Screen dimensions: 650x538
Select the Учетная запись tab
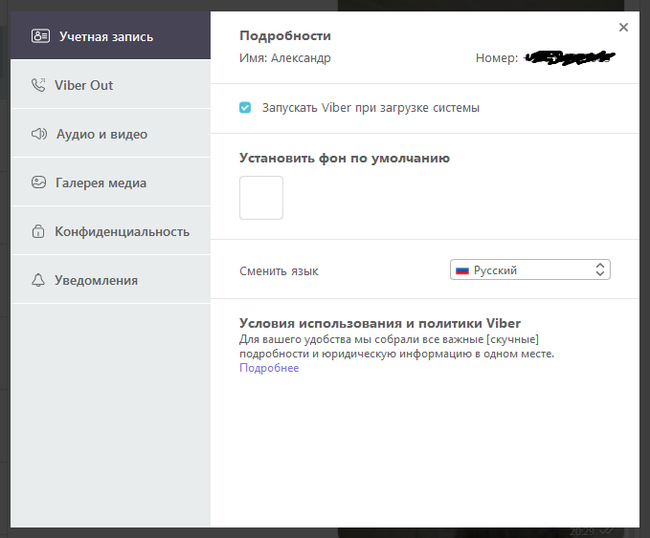pos(106,37)
